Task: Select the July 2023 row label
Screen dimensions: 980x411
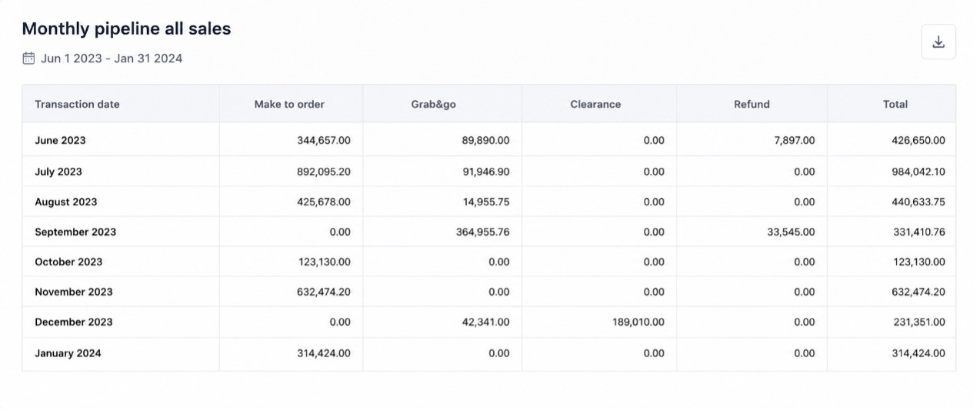Action: click(x=58, y=172)
